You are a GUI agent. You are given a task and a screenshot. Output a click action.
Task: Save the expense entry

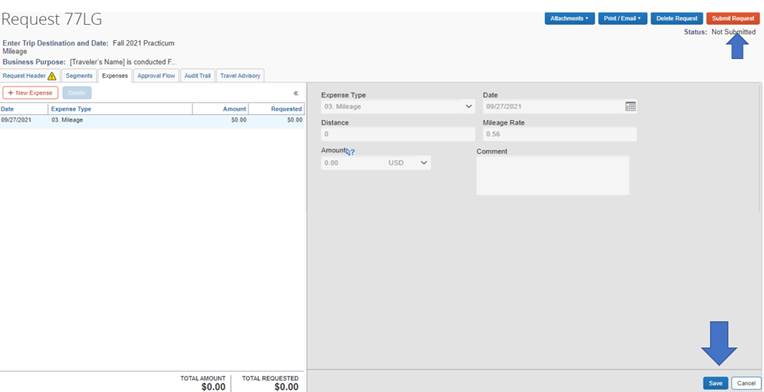(x=715, y=383)
